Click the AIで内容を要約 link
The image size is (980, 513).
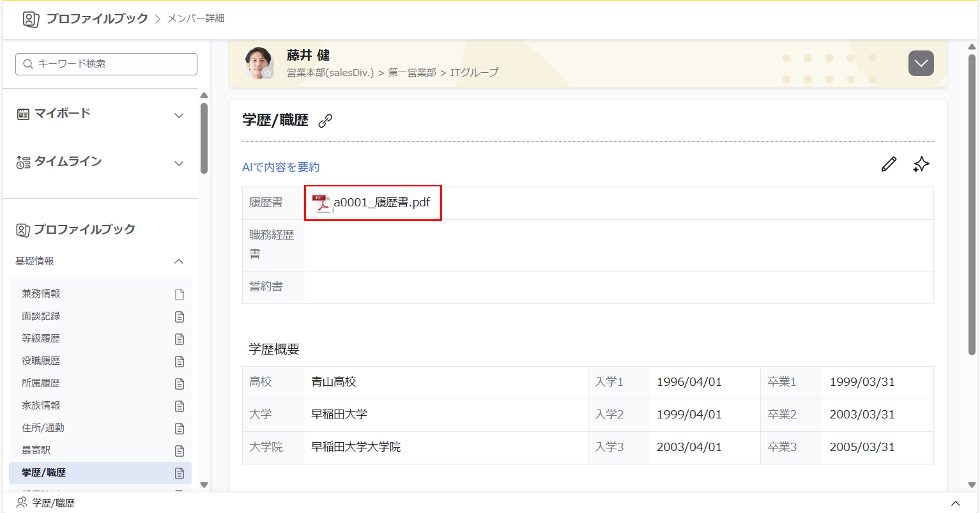tap(281, 167)
